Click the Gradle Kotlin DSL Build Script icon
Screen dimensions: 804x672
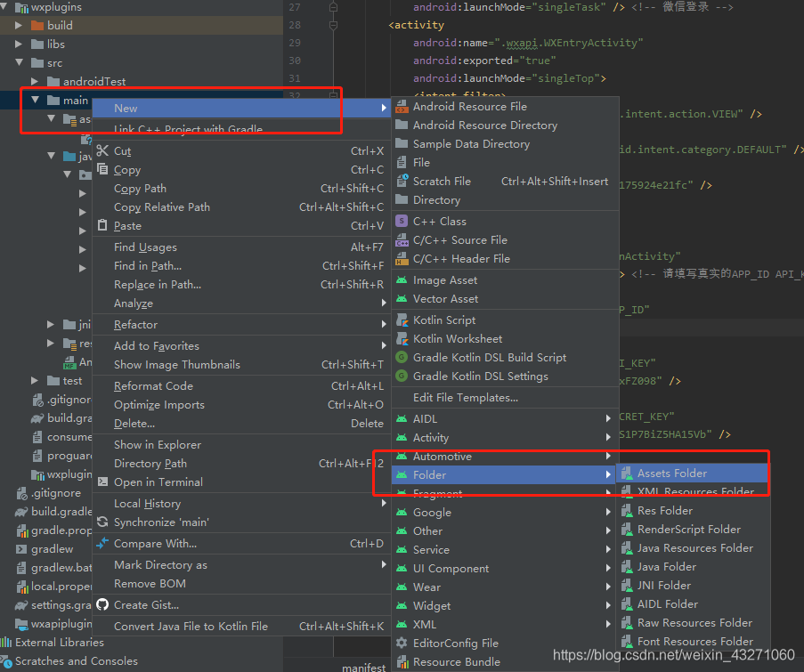point(402,357)
